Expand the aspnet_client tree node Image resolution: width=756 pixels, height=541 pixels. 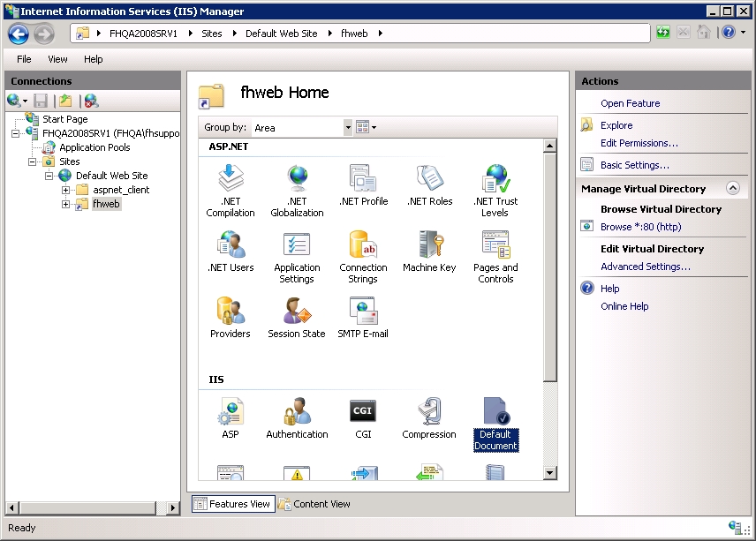point(65,190)
